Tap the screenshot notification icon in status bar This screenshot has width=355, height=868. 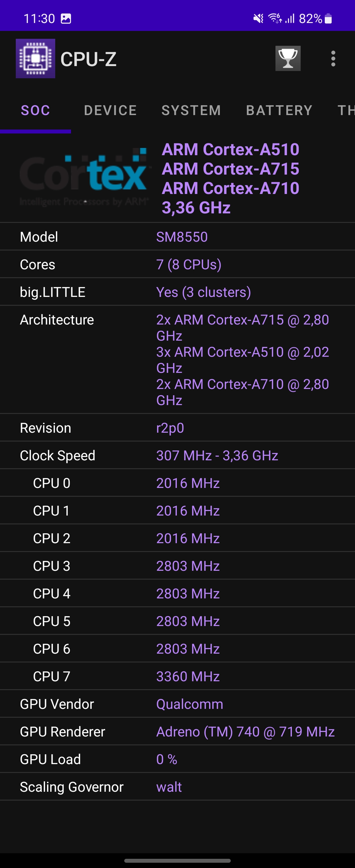coord(66,18)
